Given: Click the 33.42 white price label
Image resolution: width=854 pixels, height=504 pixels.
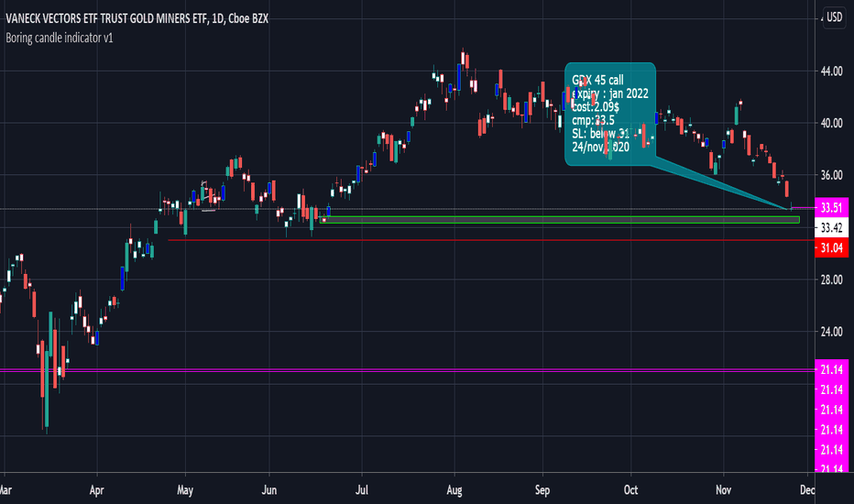Looking at the screenshot, I should [x=831, y=228].
